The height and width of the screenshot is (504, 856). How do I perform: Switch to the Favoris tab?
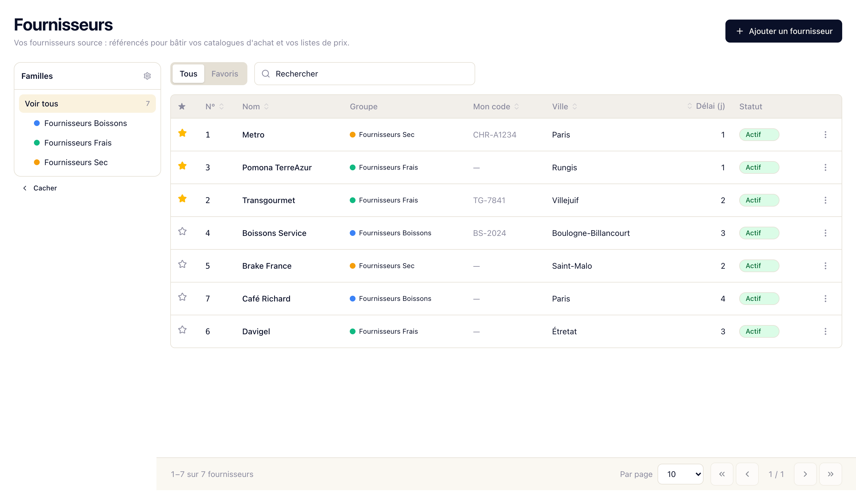click(225, 74)
